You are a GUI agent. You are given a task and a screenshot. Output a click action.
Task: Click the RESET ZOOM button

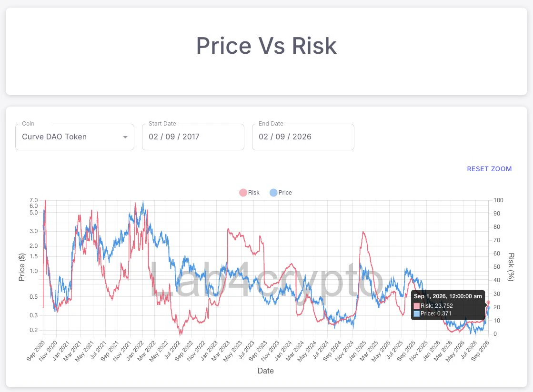pos(489,169)
